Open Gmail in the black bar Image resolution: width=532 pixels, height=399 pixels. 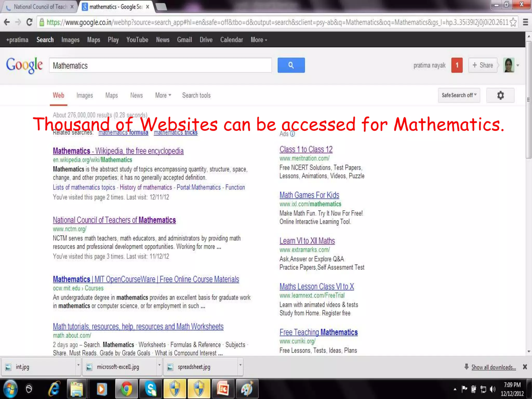[184, 40]
